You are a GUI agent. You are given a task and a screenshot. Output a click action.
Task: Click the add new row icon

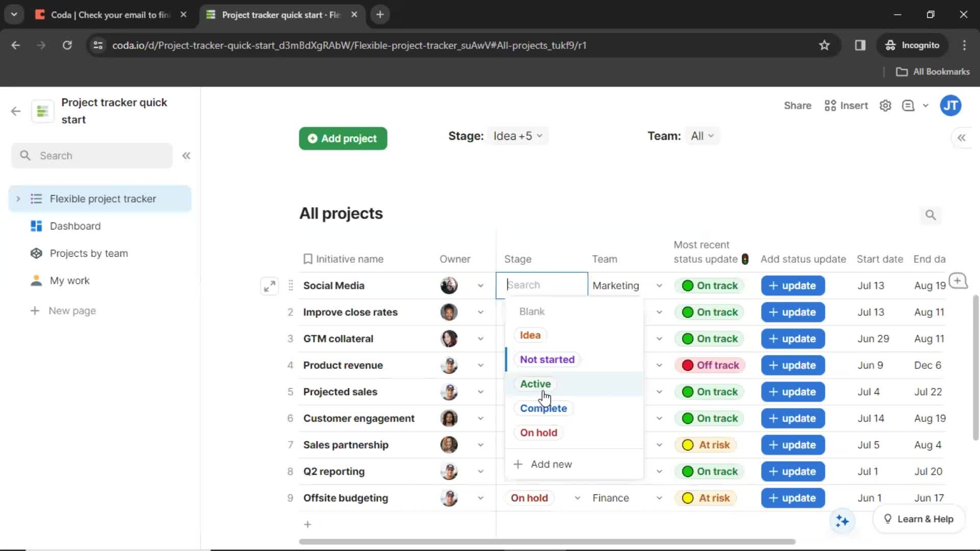(307, 524)
